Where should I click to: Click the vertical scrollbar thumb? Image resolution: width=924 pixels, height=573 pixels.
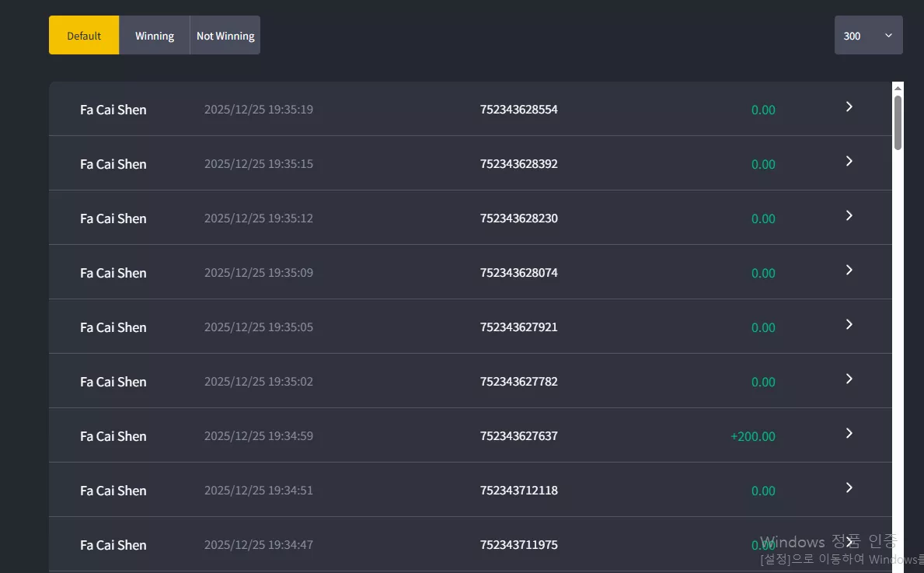tap(898, 123)
